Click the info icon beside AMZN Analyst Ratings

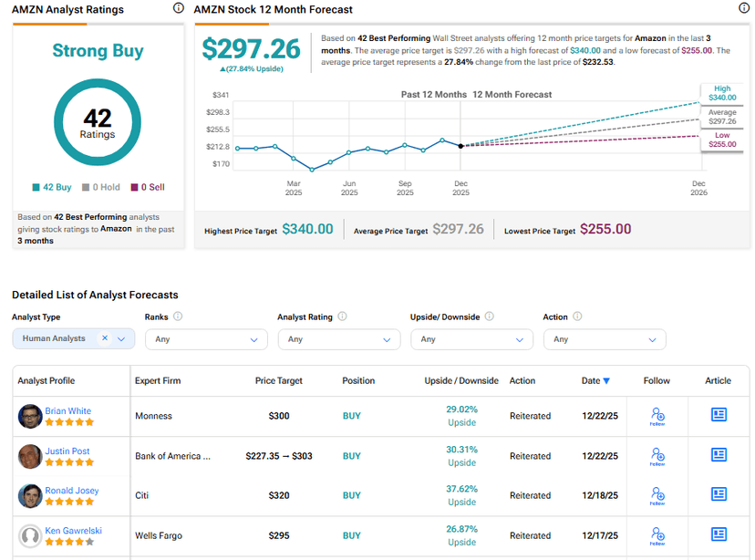(x=178, y=9)
